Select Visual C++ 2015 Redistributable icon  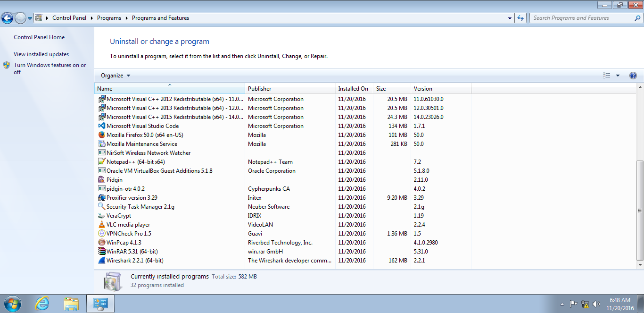(101, 117)
